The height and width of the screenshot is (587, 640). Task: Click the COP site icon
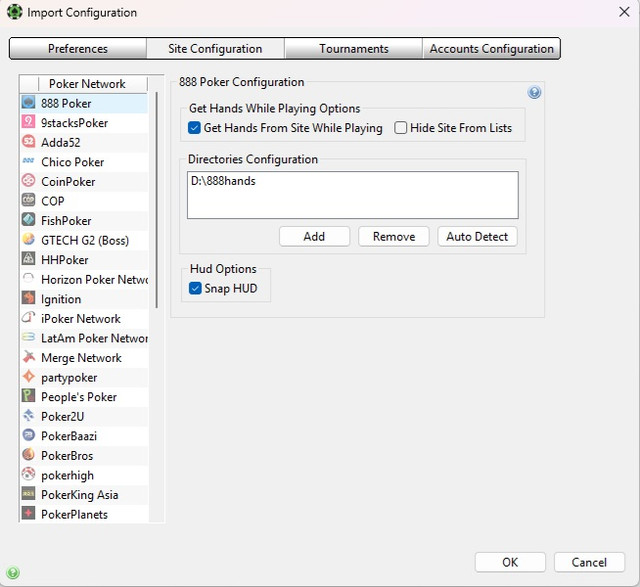[x=29, y=200]
